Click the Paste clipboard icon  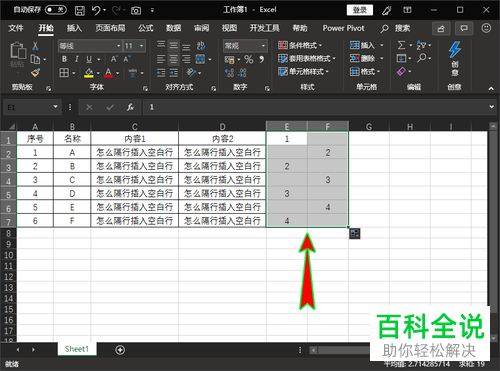(18, 50)
